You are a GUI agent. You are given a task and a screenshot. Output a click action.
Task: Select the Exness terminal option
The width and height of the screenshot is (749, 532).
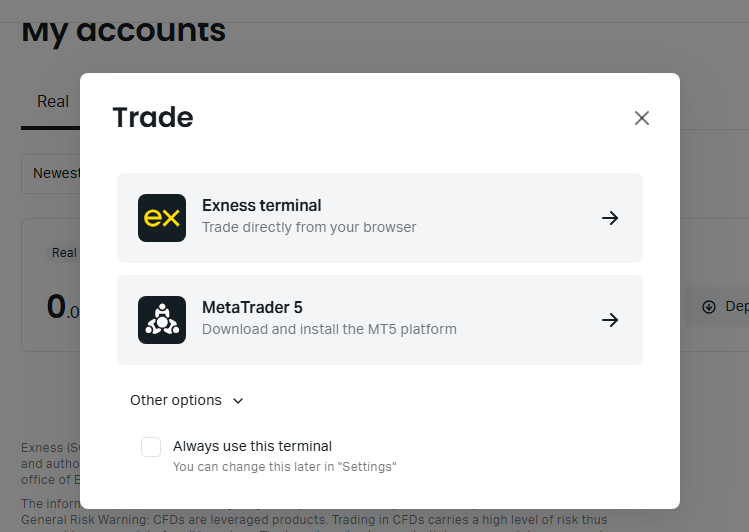(x=380, y=218)
